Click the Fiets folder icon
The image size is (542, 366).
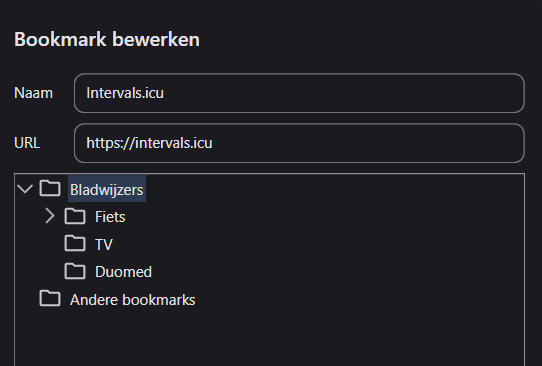point(75,216)
